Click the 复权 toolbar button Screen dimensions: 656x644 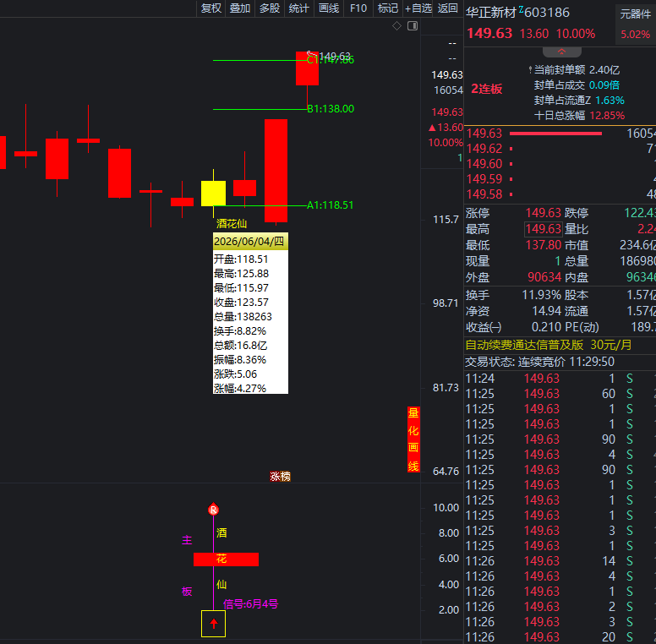[x=210, y=8]
